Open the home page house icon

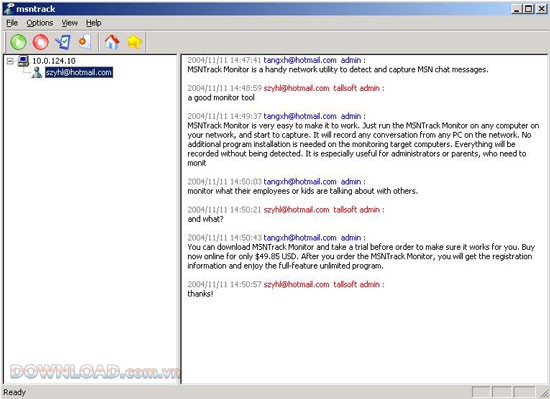pos(112,42)
